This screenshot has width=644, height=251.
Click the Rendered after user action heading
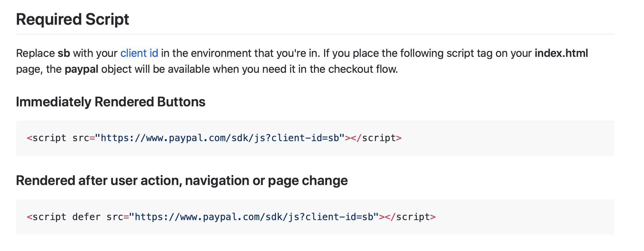182,181
